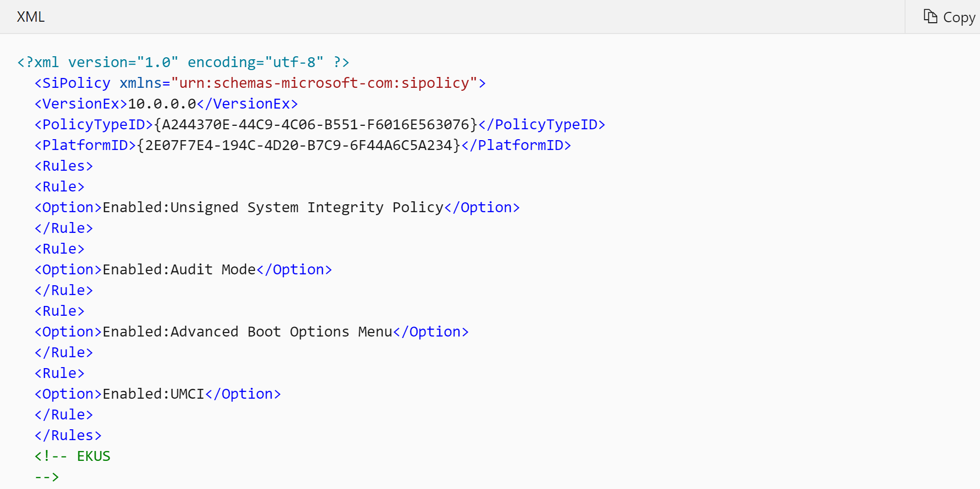This screenshot has height=489, width=980.
Task: Click the EKUS comment line
Action: tap(72, 455)
